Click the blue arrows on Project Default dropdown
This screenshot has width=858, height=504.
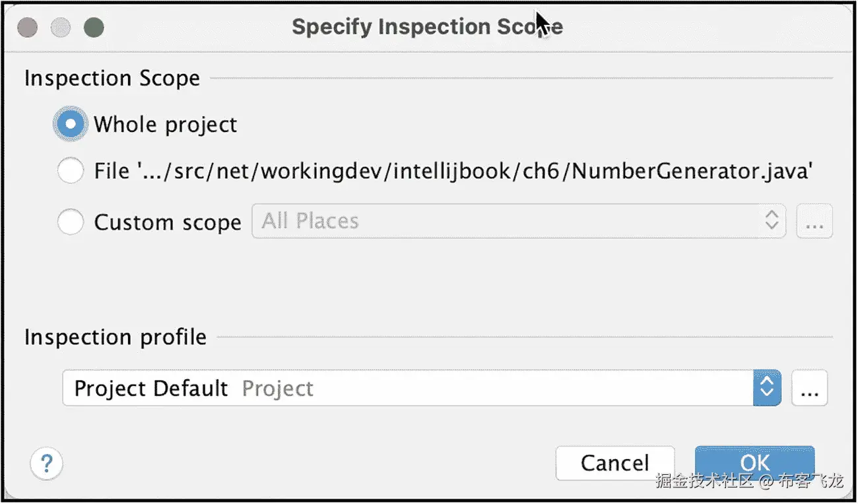[x=767, y=389]
